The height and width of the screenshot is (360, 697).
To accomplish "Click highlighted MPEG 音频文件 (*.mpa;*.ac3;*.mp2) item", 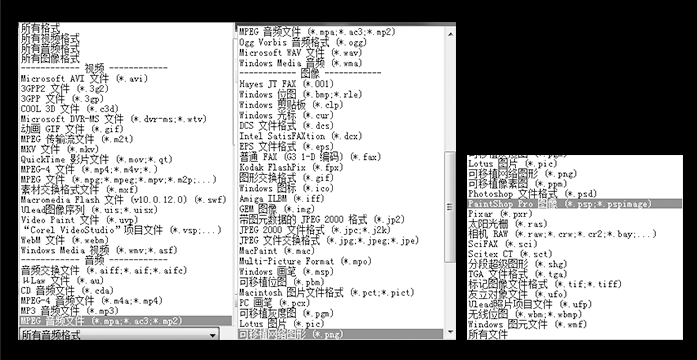I will 126,321.
